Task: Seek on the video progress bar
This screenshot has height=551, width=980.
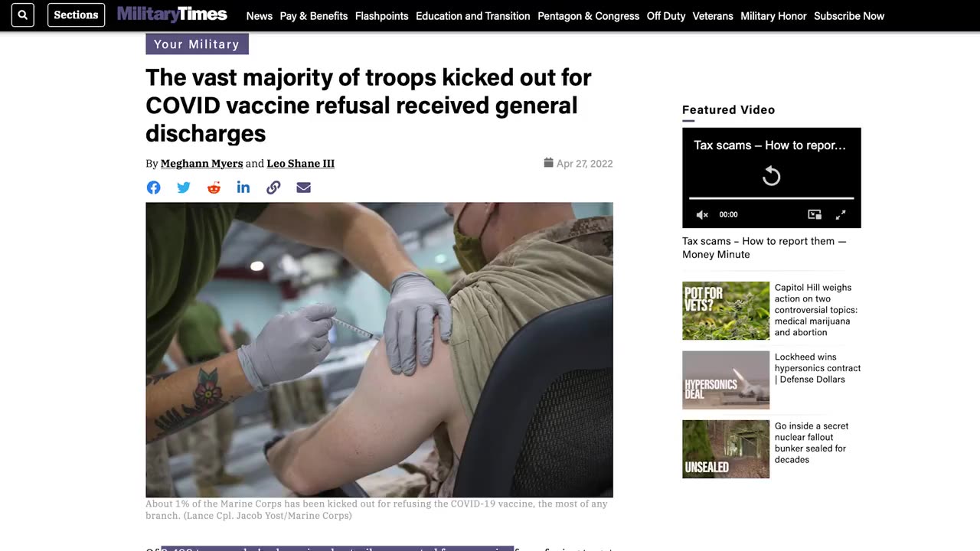Action: 771,198
